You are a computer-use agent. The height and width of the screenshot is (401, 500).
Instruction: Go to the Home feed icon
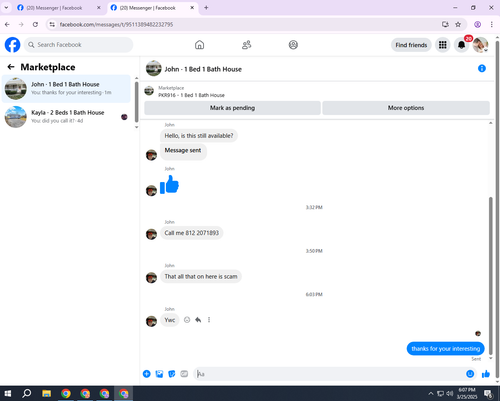[x=199, y=45]
